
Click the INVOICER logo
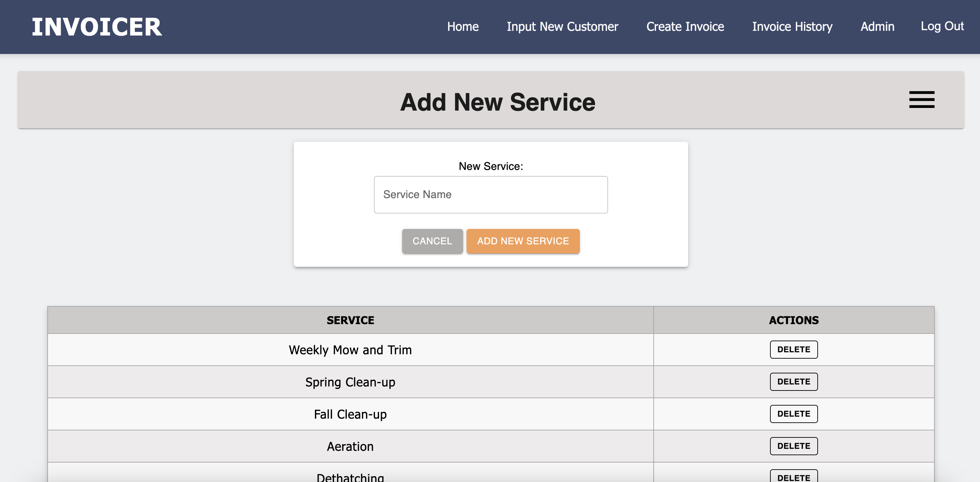tap(97, 27)
